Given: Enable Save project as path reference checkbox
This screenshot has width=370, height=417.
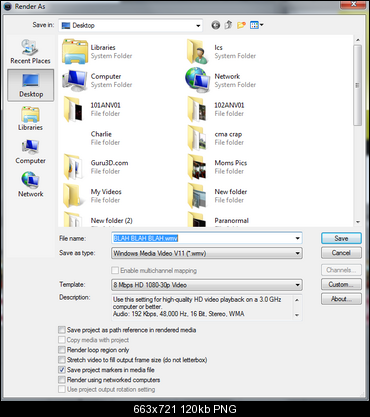Looking at the screenshot, I should coord(62,330).
